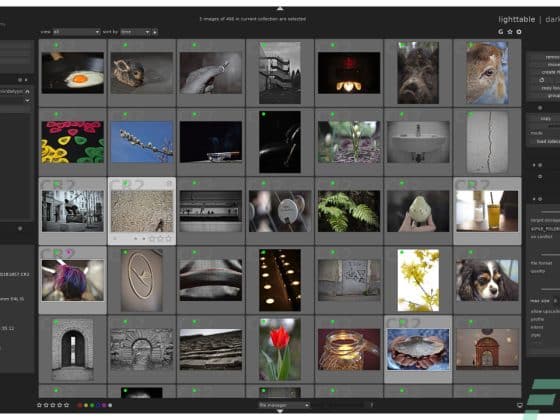Select the glass jar thumbnail
This screenshot has width=560, height=420.
(x=349, y=349)
